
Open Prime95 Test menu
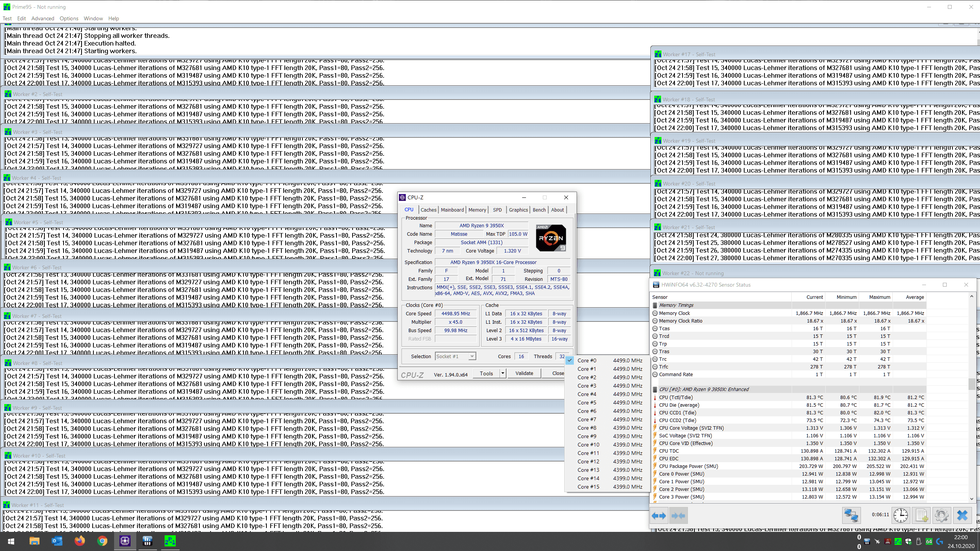[x=7, y=18]
